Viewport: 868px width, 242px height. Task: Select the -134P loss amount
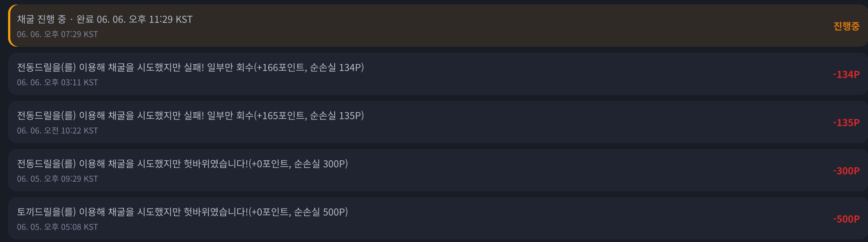pyautogui.click(x=846, y=74)
